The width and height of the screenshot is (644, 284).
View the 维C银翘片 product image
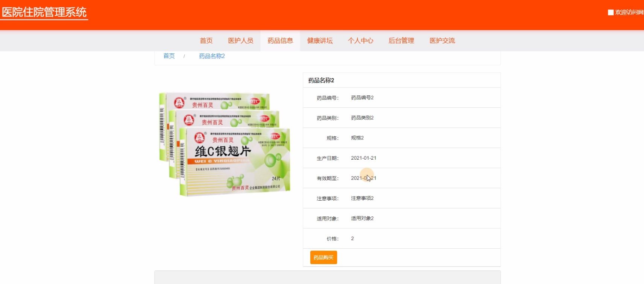coord(225,144)
